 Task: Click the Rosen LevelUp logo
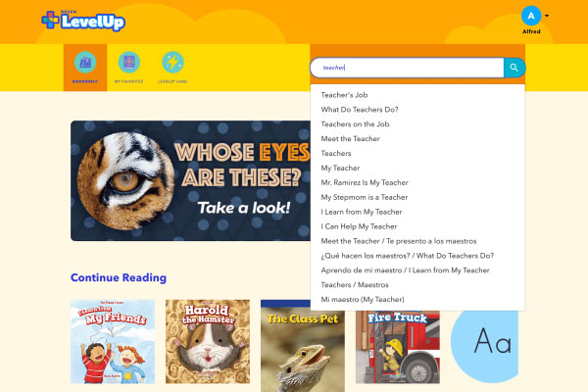(x=83, y=21)
